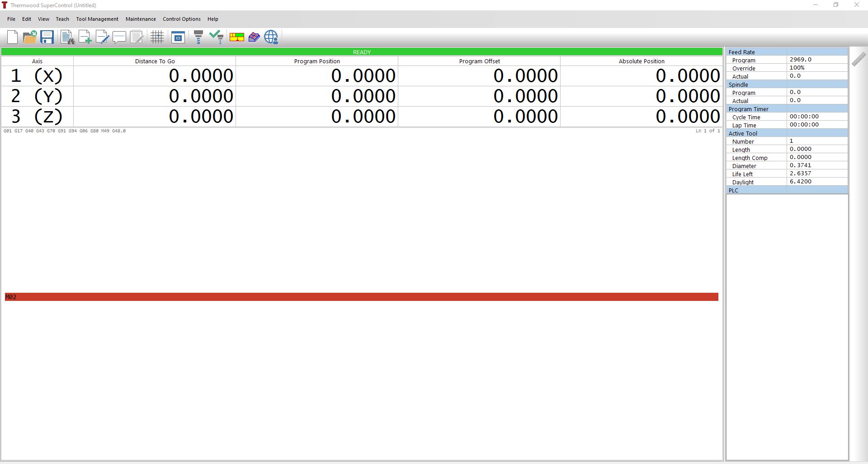This screenshot has height=464, width=868.
Task: Click the Distance To Go column header
Action: 155,61
